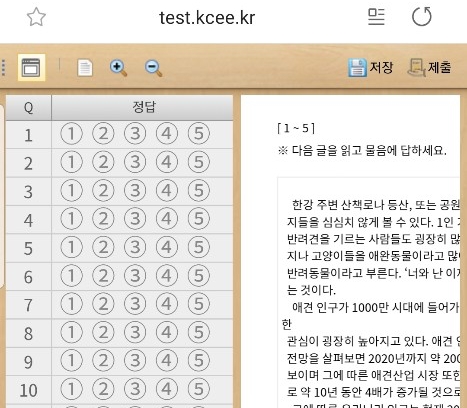467x408 pixels.
Task: Pick option 2 for question 8
Action: (103, 332)
